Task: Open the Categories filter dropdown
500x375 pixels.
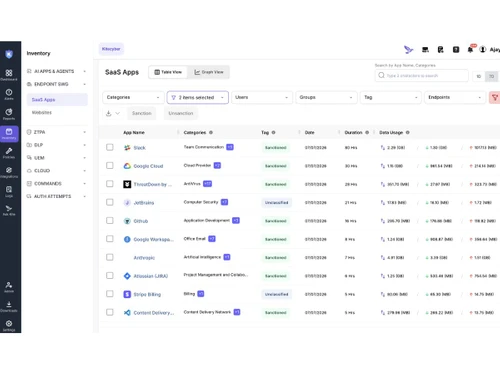Action: click(133, 97)
